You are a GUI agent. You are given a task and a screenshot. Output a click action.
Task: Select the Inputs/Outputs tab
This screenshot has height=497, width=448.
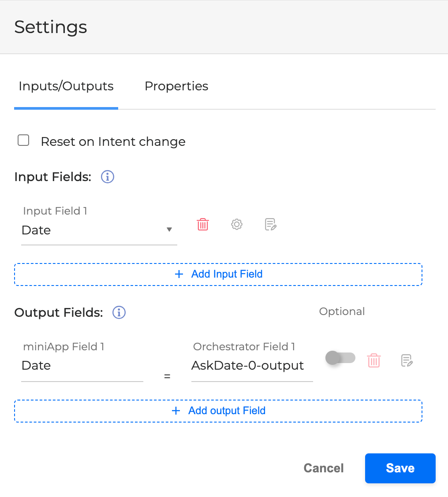66,86
